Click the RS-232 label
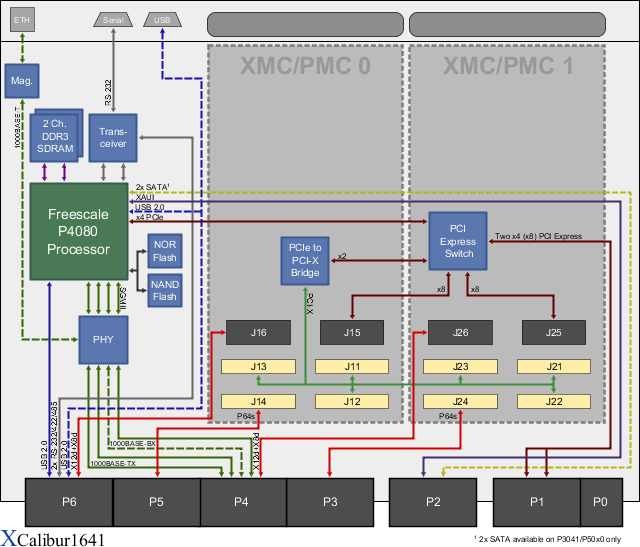640x547 pixels. 108,92
